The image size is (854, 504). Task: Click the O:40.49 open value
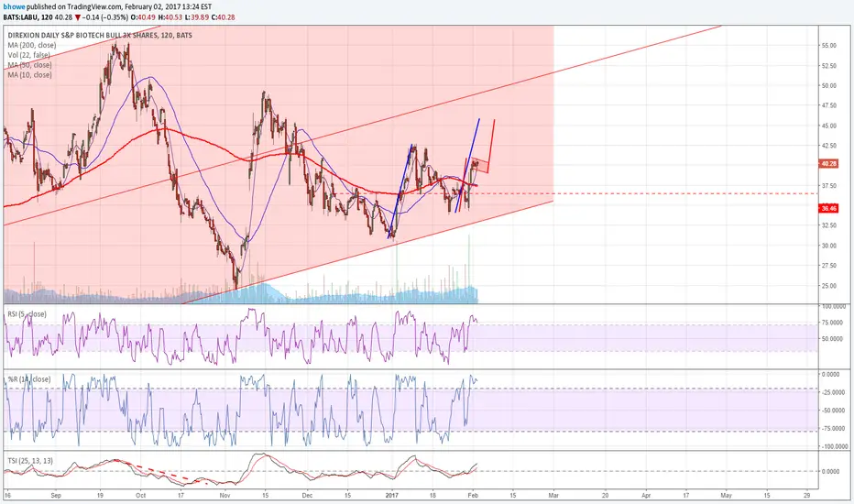point(143,17)
